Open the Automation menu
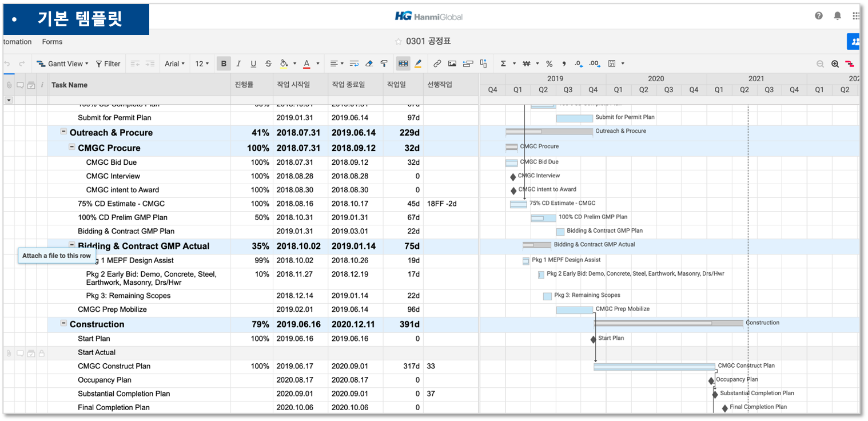 (x=17, y=42)
